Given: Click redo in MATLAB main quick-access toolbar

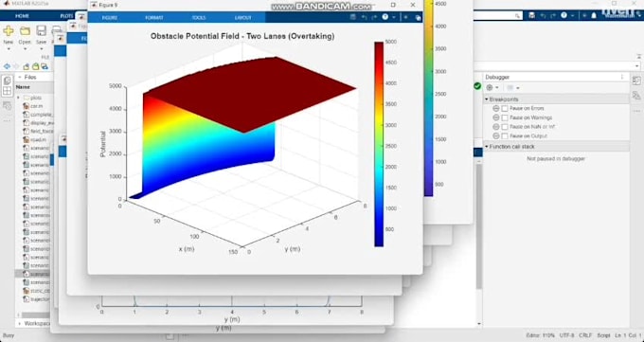Looking at the screenshot, I should [x=553, y=15].
